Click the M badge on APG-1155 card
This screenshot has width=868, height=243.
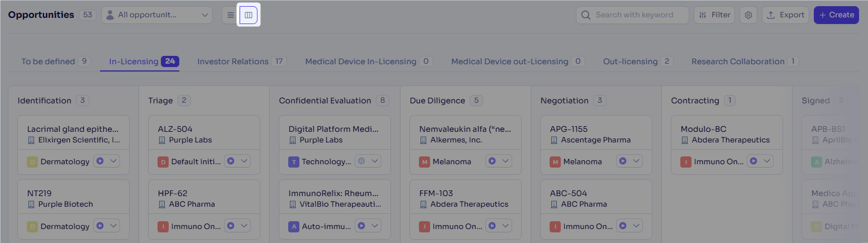pyautogui.click(x=555, y=162)
